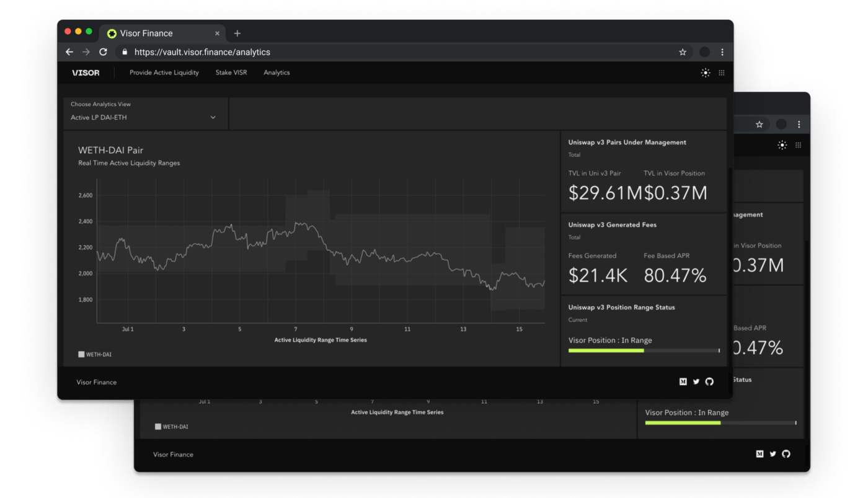Viewport: 868px width, 498px height.
Task: Click 'Uniswap v3 Pairs Under Management' heading
Action: pyautogui.click(x=627, y=143)
